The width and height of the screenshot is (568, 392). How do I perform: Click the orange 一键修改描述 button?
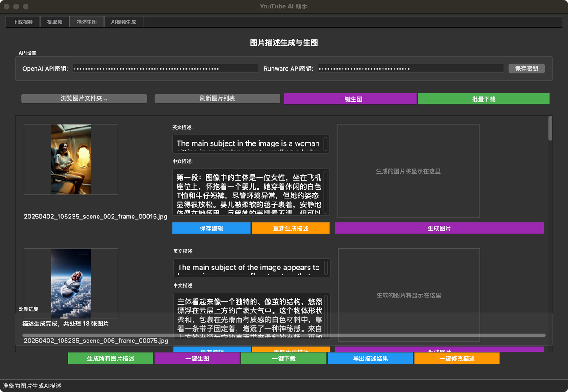(457, 358)
